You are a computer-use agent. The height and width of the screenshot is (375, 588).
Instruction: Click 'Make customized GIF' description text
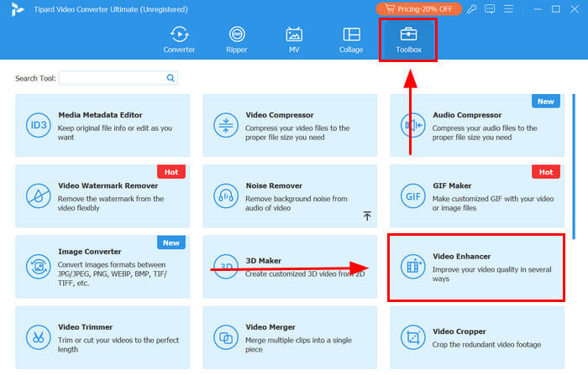[493, 203]
